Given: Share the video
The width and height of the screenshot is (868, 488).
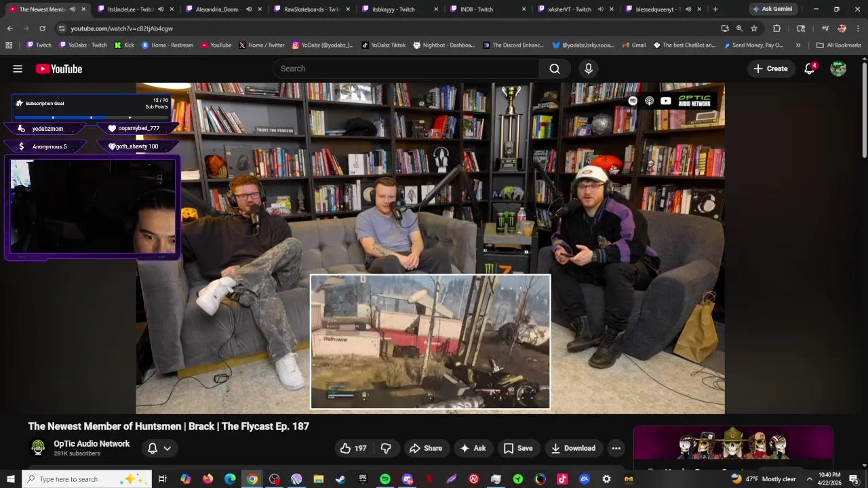Looking at the screenshot, I should [426, 448].
